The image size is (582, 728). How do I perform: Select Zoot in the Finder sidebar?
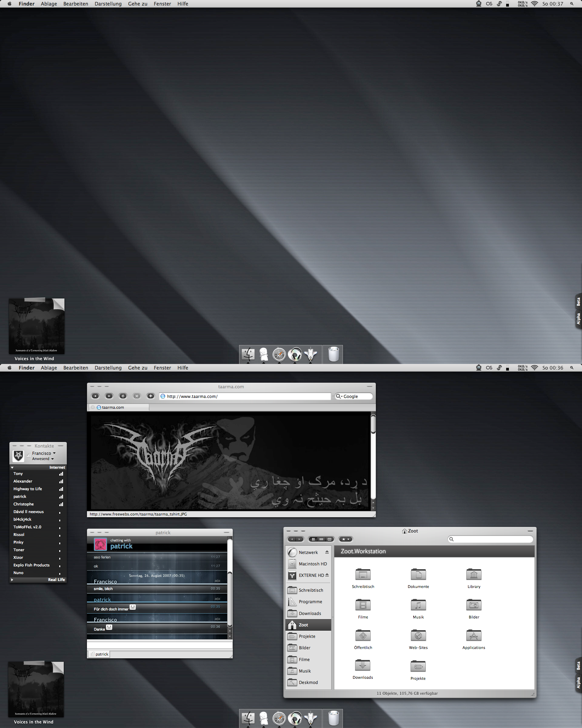pyautogui.click(x=309, y=625)
